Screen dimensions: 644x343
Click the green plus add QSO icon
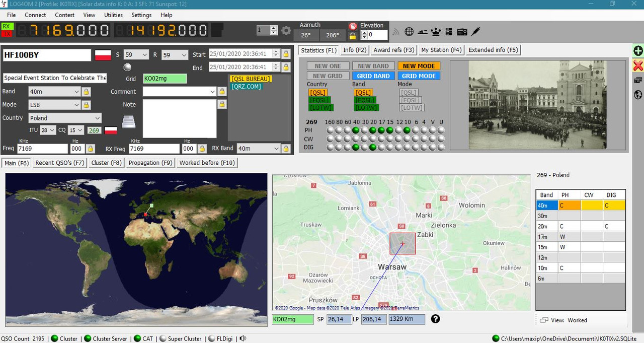coord(638,51)
